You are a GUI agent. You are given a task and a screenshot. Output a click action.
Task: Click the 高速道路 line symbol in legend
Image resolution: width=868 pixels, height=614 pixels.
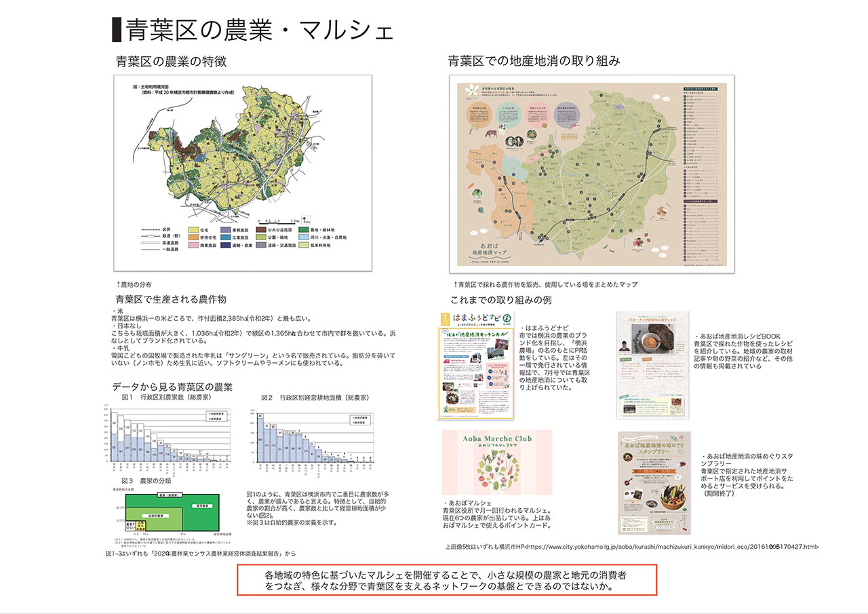151,243
